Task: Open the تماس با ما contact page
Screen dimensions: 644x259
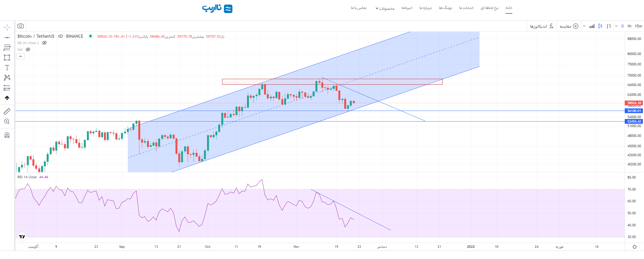Action: pos(359,8)
